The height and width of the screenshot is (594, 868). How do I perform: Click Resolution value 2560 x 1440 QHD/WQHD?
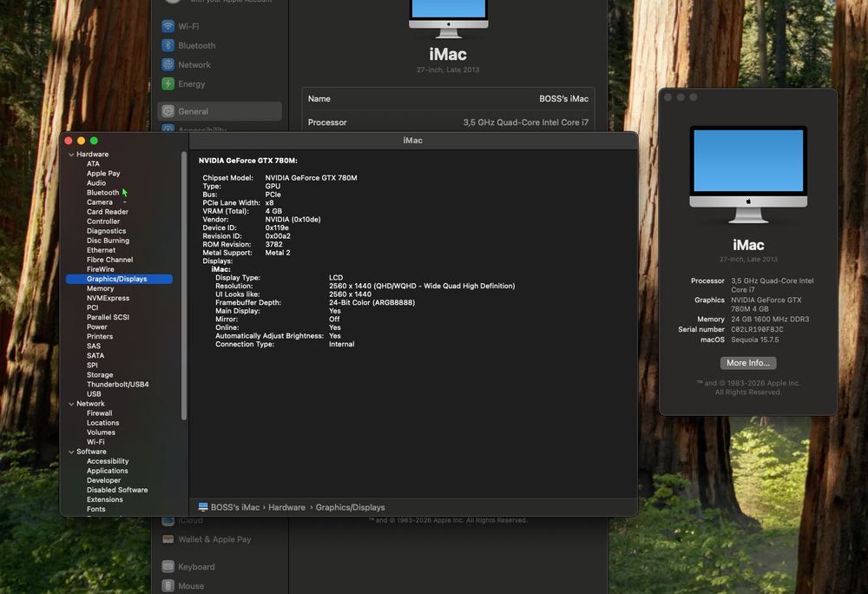(x=422, y=287)
